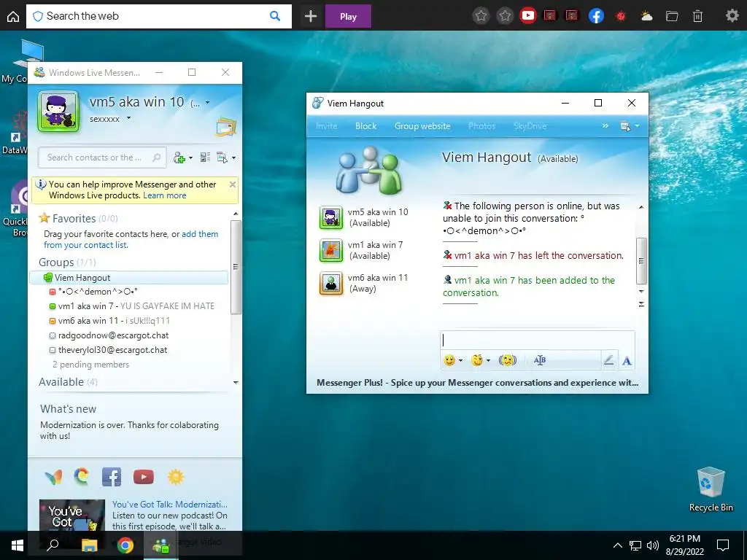The image size is (747, 560).
Task: Click the mail envelope icon in Messenger
Action: pyautogui.click(x=226, y=127)
